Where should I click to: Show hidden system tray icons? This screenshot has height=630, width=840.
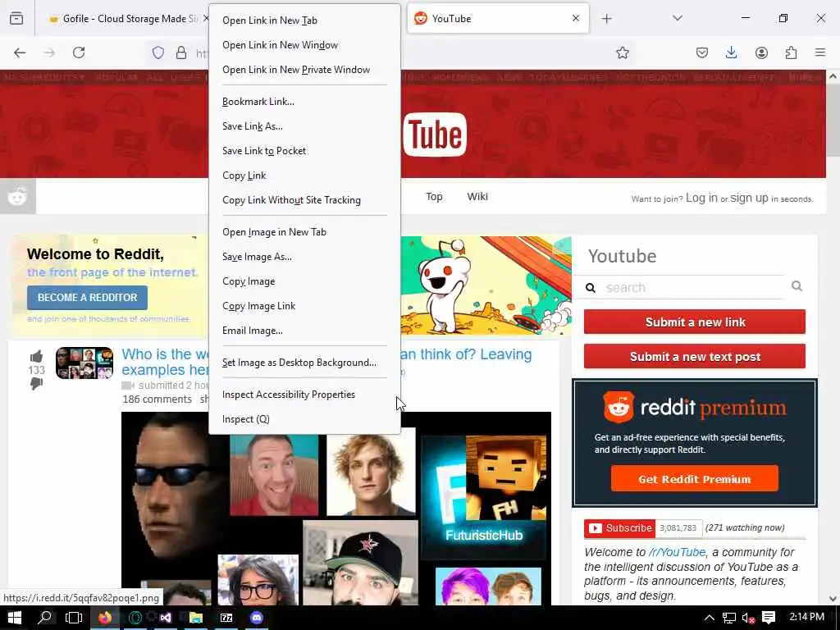710,619
